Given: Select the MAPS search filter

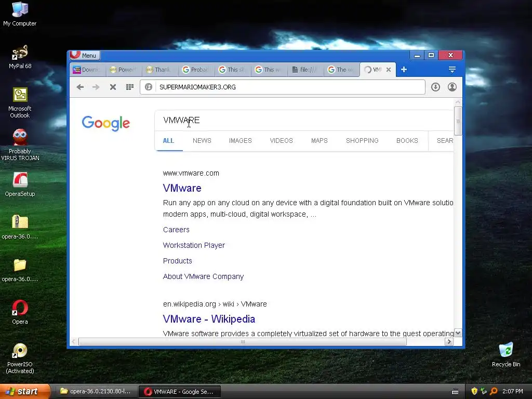Looking at the screenshot, I should click(x=320, y=141).
